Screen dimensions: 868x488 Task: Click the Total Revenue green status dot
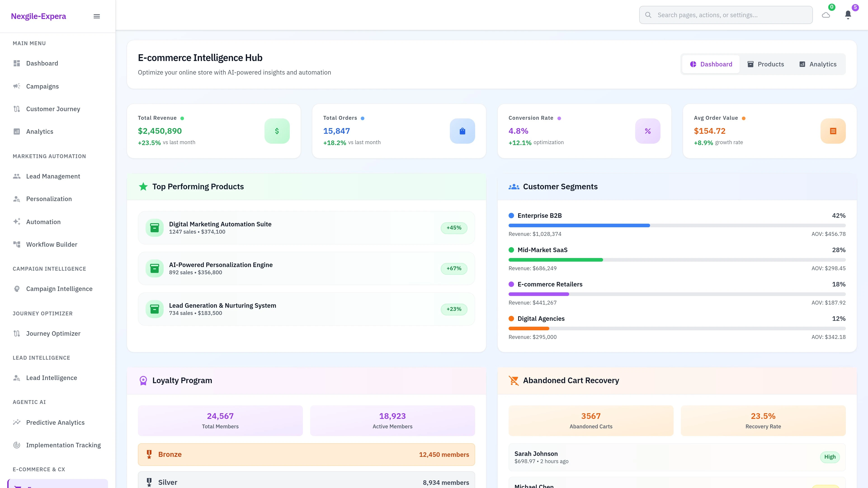point(182,118)
